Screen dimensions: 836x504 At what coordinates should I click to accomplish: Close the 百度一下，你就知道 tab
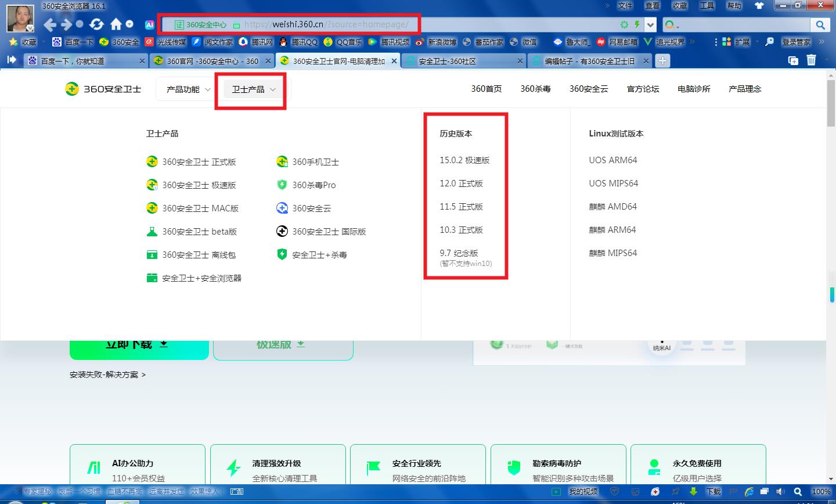pyautogui.click(x=142, y=61)
